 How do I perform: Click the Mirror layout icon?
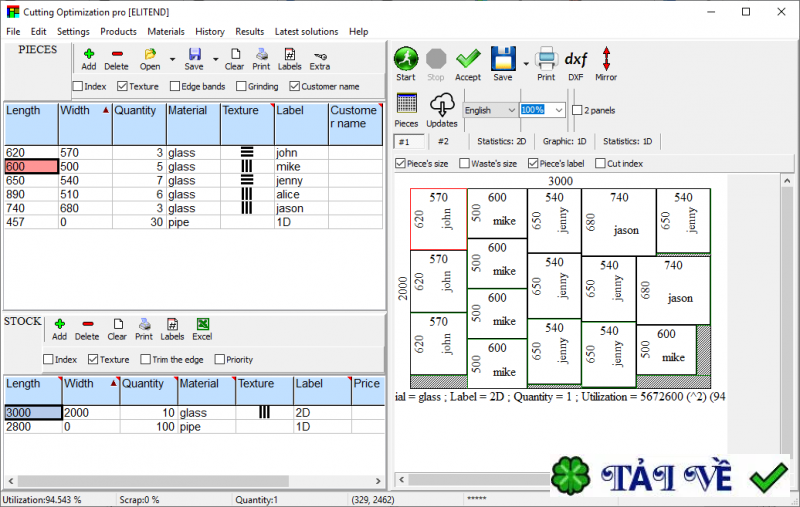tap(606, 61)
